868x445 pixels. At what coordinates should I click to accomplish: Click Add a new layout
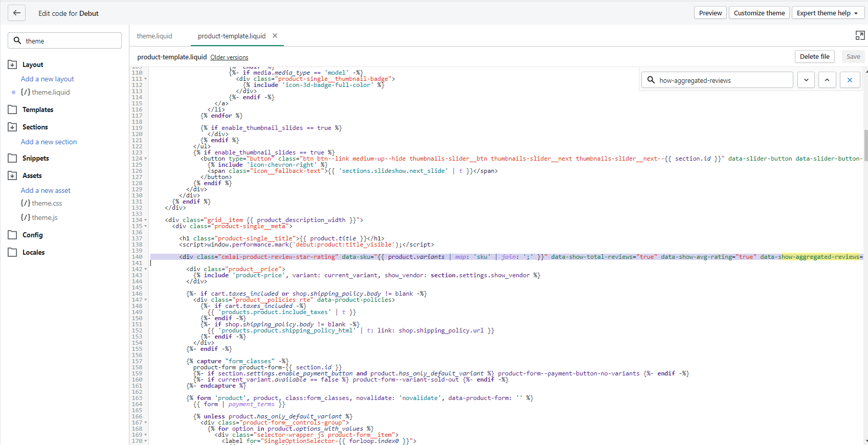[x=47, y=79]
